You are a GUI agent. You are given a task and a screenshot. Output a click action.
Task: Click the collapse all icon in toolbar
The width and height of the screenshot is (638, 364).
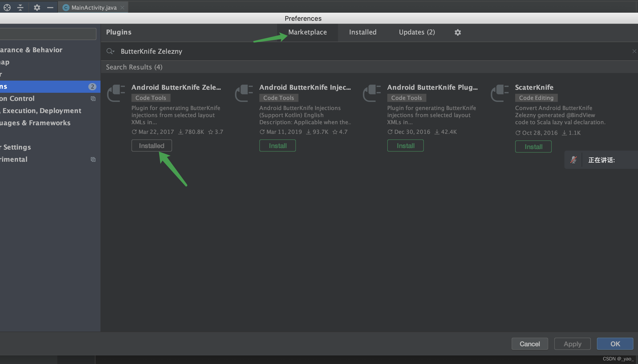20,8
